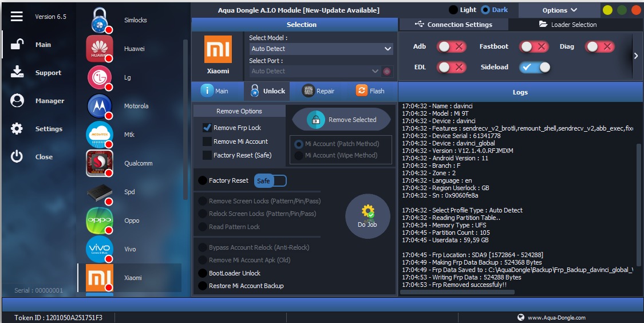Toggle the Diag connection switch

600,46
